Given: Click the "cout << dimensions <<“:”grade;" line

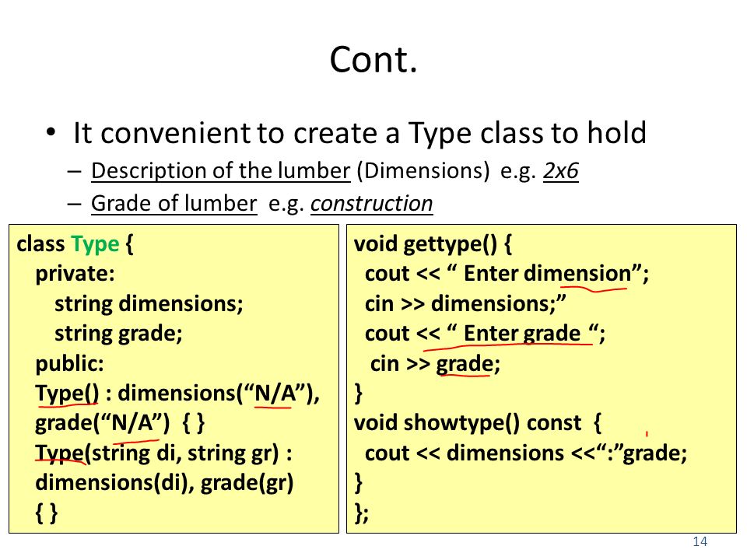Looking at the screenshot, I should [x=526, y=453].
